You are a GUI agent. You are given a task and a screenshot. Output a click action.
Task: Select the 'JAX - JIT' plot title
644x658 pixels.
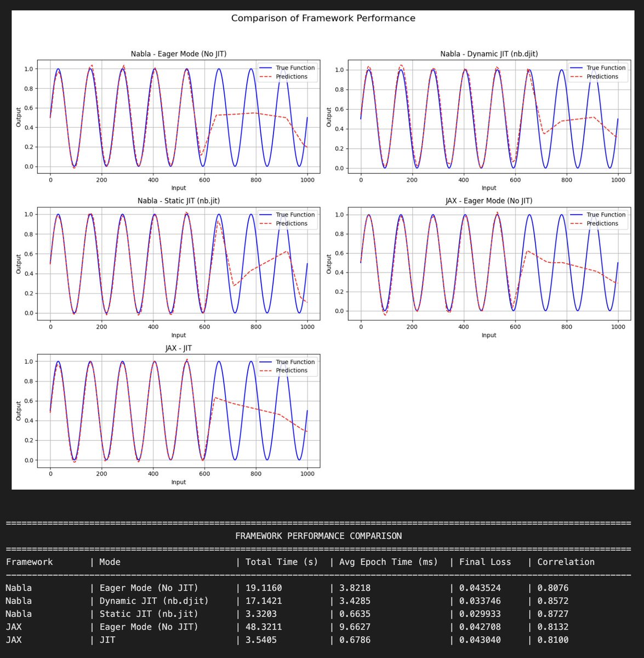point(179,348)
